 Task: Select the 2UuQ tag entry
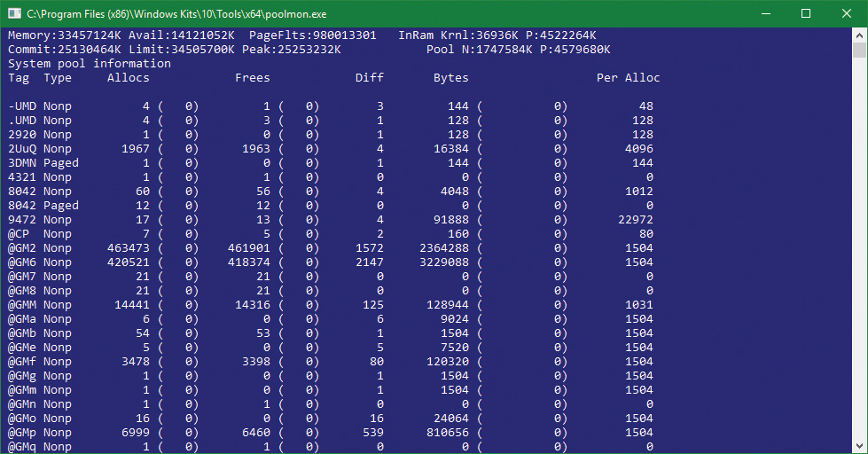click(x=22, y=149)
